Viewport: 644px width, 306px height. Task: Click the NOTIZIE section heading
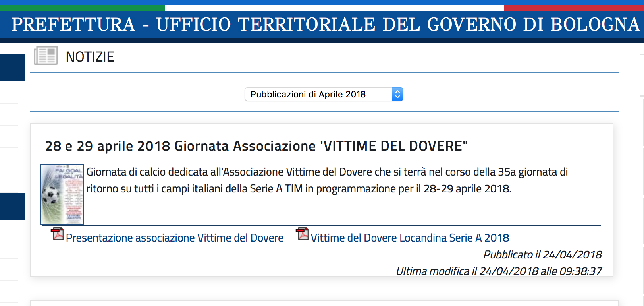(90, 57)
